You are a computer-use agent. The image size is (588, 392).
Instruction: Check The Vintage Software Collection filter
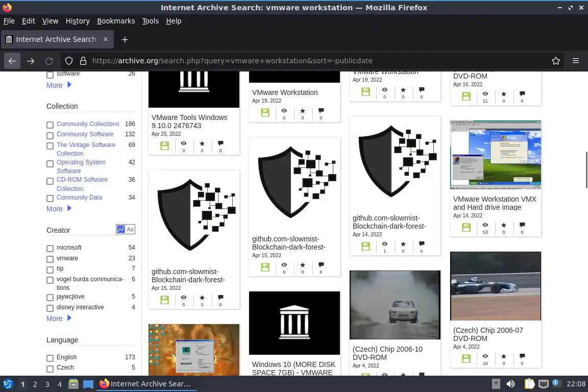tap(50, 146)
